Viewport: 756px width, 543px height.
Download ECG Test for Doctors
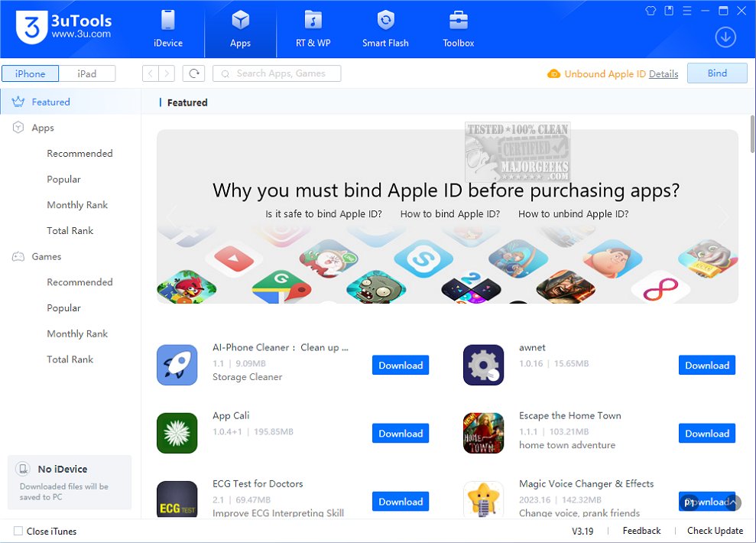click(x=401, y=502)
